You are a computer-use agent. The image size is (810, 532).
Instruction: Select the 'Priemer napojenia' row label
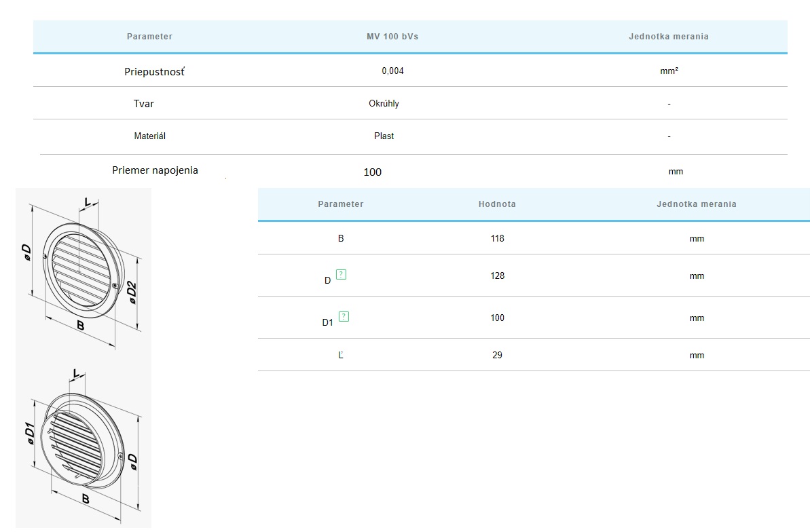[x=155, y=170]
